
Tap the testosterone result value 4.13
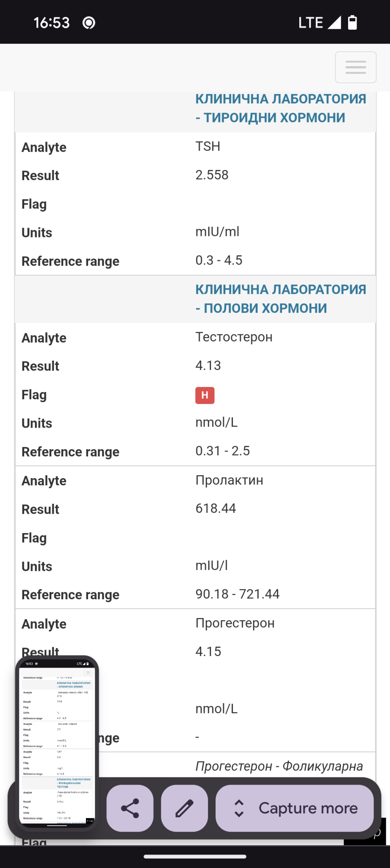[208, 366]
